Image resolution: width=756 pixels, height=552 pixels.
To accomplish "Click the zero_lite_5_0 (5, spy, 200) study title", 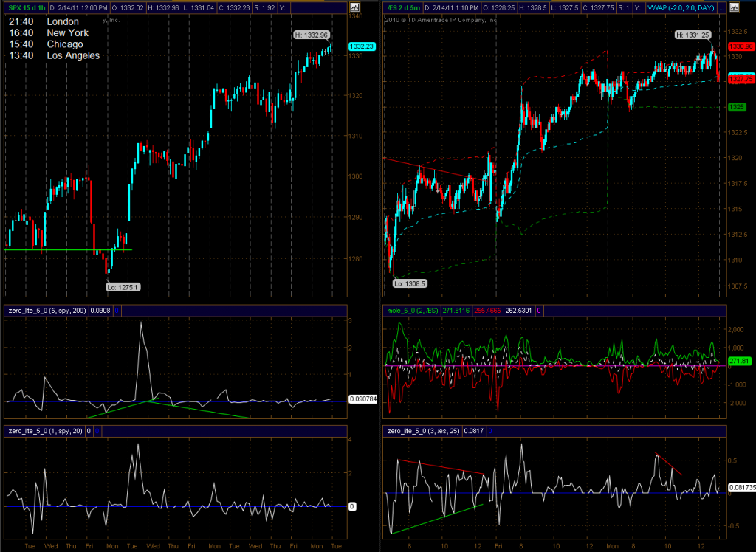I will [x=46, y=311].
